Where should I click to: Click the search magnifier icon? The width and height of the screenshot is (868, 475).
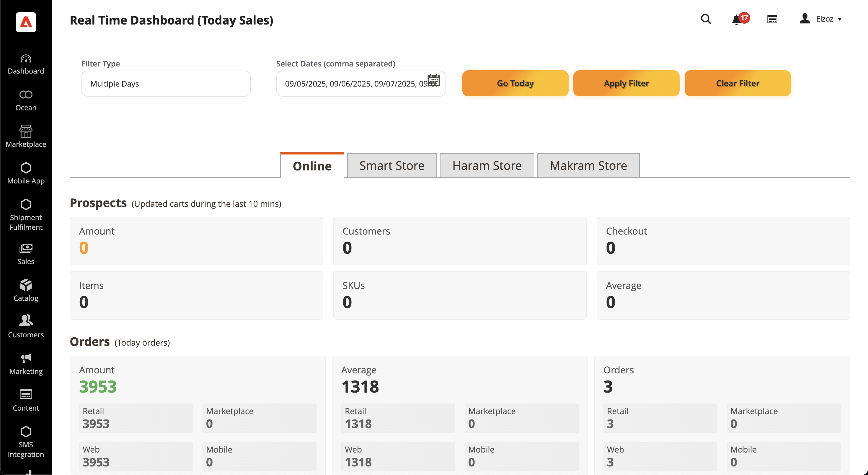(x=706, y=19)
